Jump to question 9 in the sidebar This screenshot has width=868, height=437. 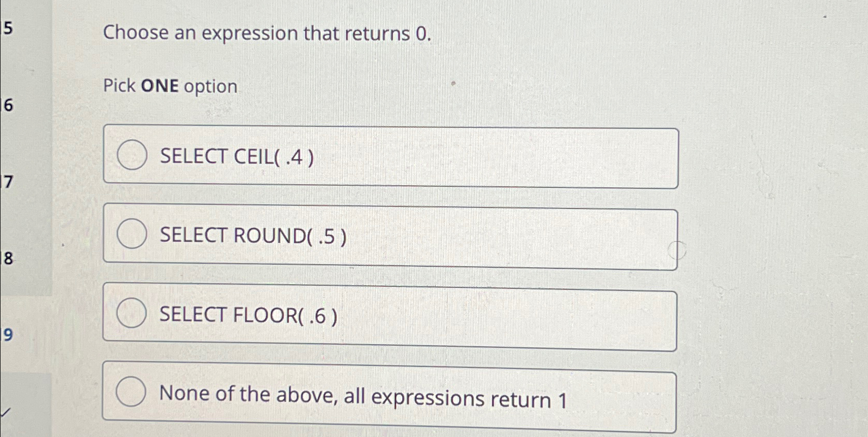tap(6, 334)
